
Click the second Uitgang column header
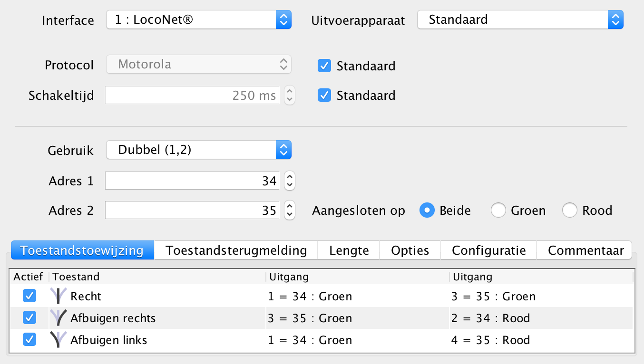(x=541, y=277)
